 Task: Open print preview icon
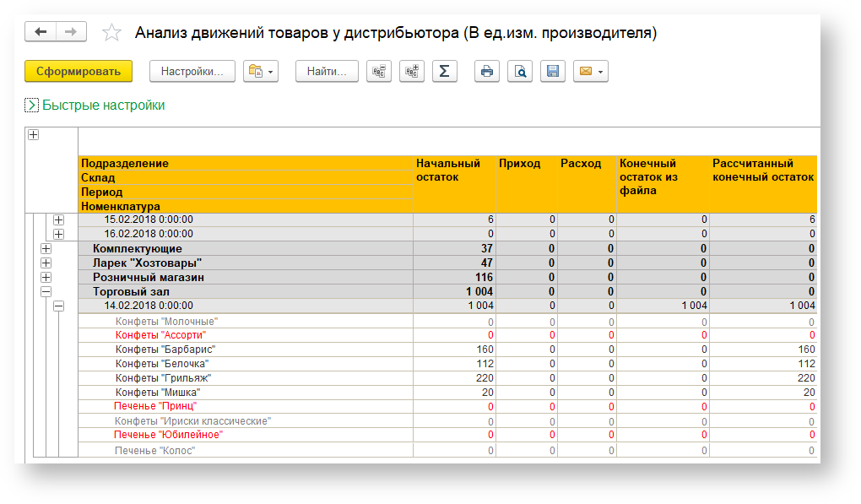click(x=520, y=72)
